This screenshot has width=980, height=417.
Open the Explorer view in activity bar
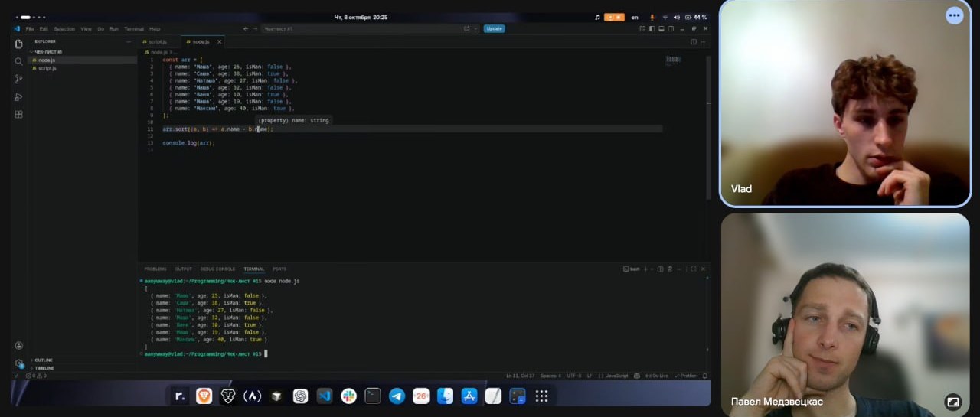tap(18, 44)
